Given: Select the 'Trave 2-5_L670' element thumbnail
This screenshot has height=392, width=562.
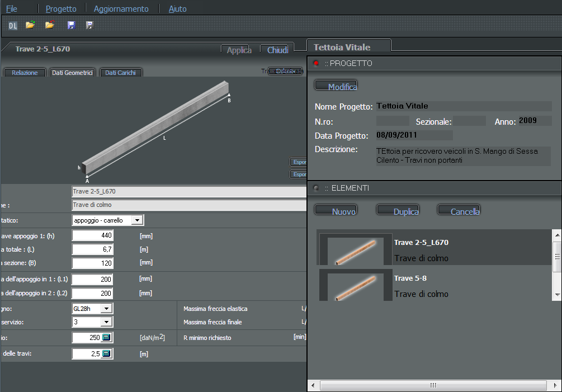Looking at the screenshot, I should [x=356, y=249].
